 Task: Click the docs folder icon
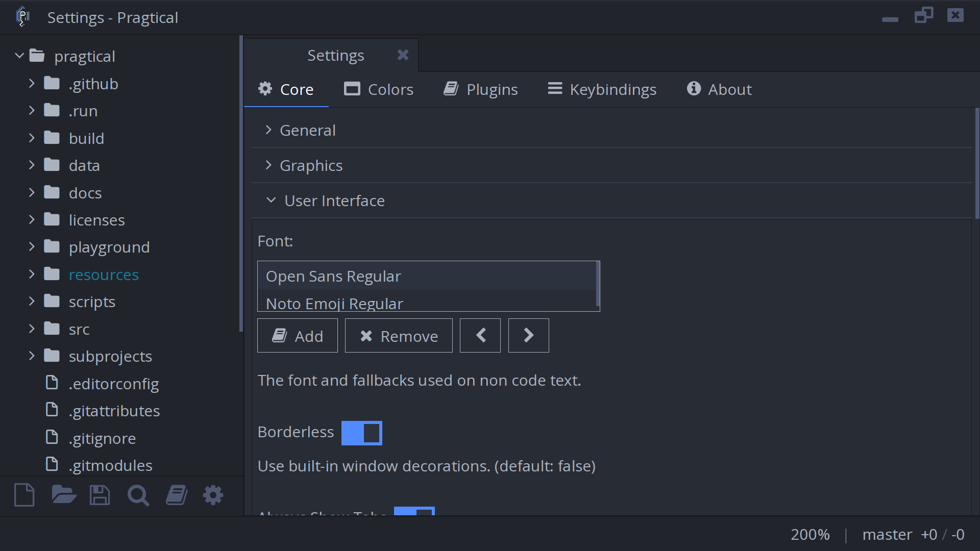[x=52, y=192]
